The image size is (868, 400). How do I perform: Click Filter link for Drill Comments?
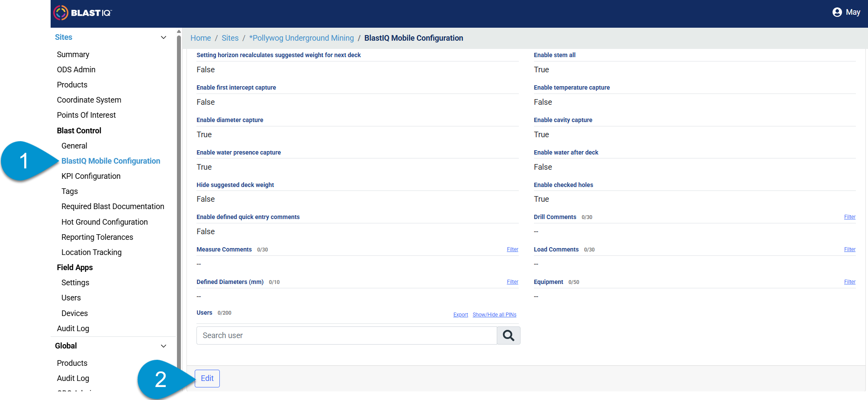[850, 217]
